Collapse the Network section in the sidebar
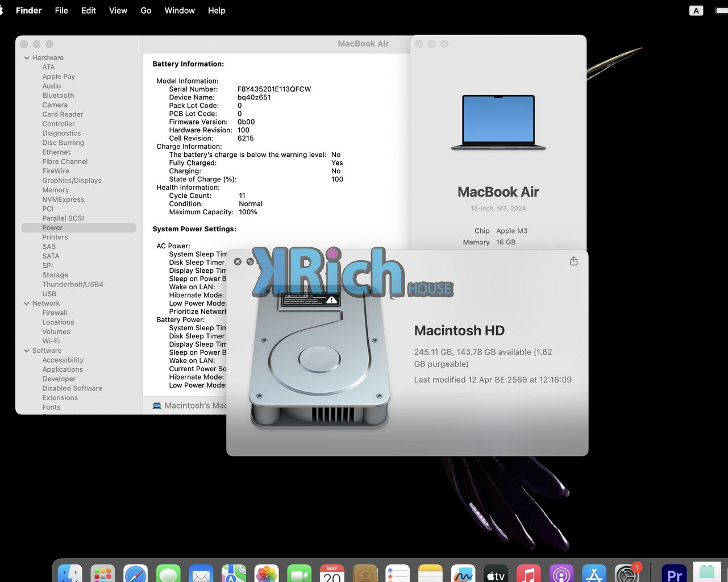The height and width of the screenshot is (582, 728). (x=27, y=304)
